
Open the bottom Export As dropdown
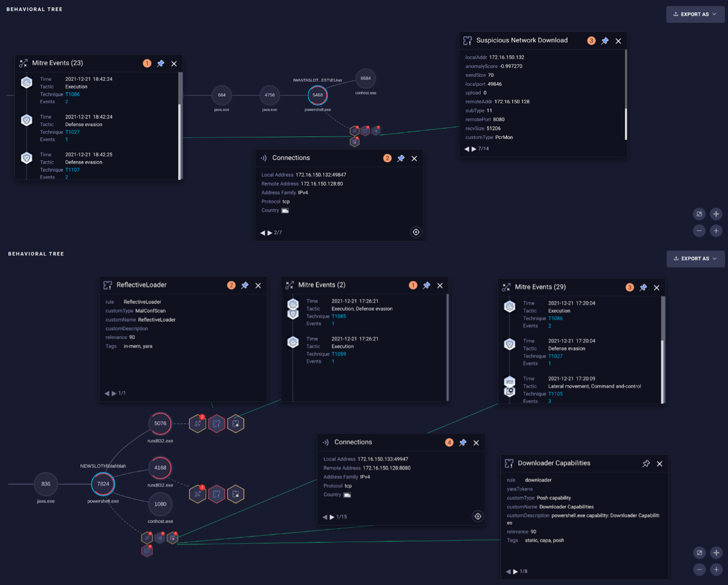(695, 259)
